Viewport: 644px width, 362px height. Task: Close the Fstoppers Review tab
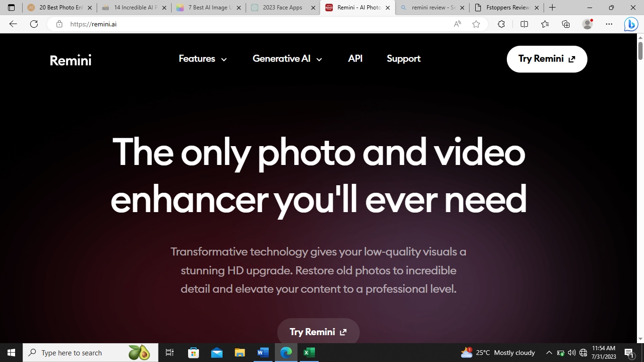tap(537, 8)
